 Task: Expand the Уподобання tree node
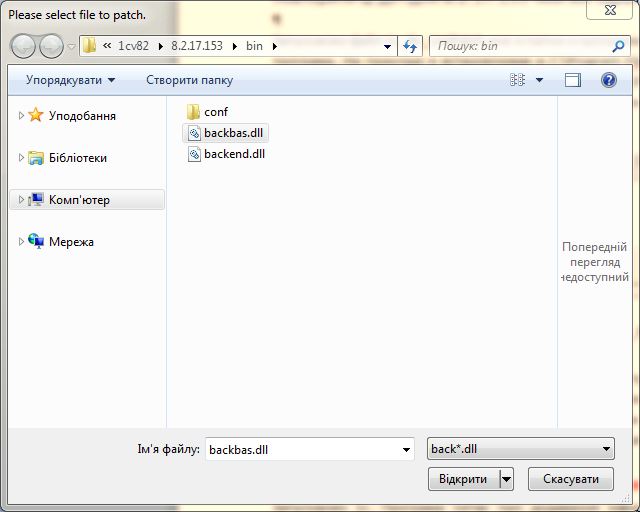click(x=21, y=116)
